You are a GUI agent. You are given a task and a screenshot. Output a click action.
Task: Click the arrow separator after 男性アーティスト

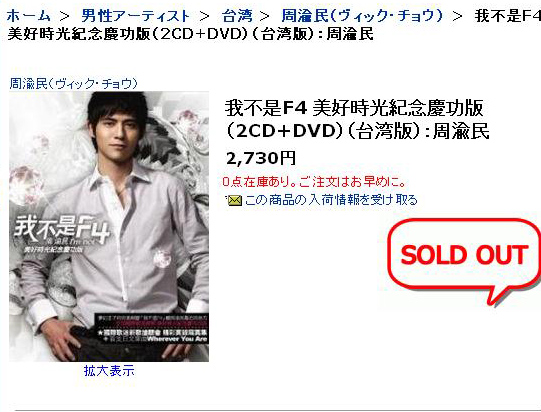204,16
